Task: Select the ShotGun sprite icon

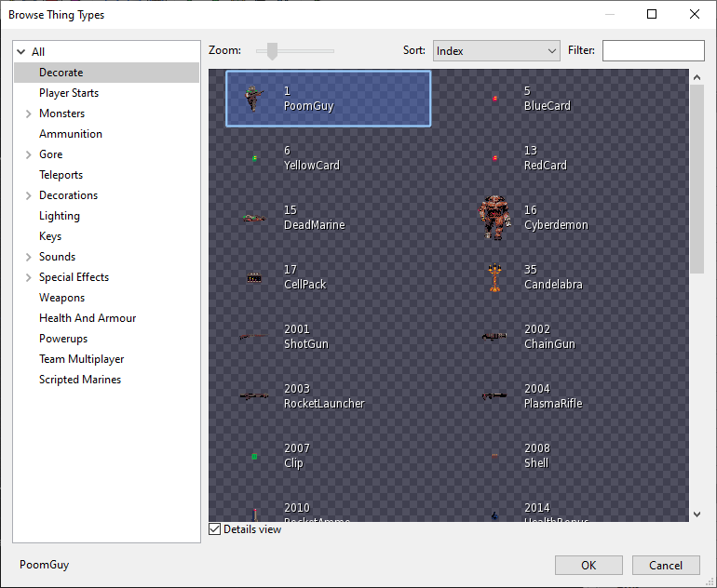Action: click(254, 337)
